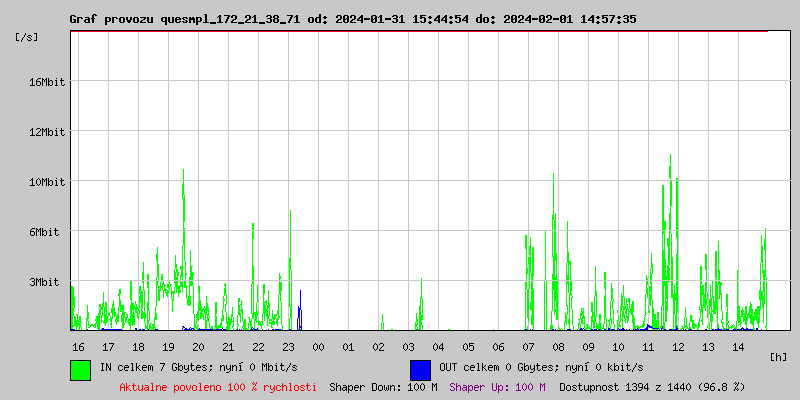Click the 'Dostupnost 1394 z 1440' availability text

[652, 387]
